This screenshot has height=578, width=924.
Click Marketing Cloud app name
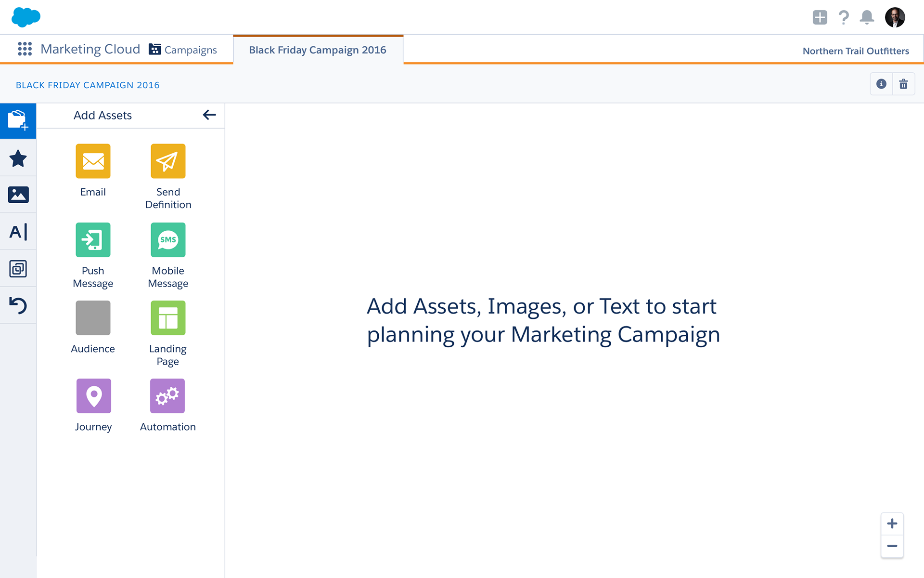coord(90,49)
